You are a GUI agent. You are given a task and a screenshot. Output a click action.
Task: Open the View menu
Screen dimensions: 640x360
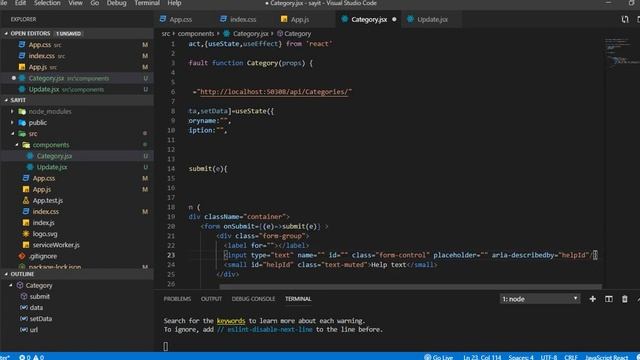tap(75, 3)
